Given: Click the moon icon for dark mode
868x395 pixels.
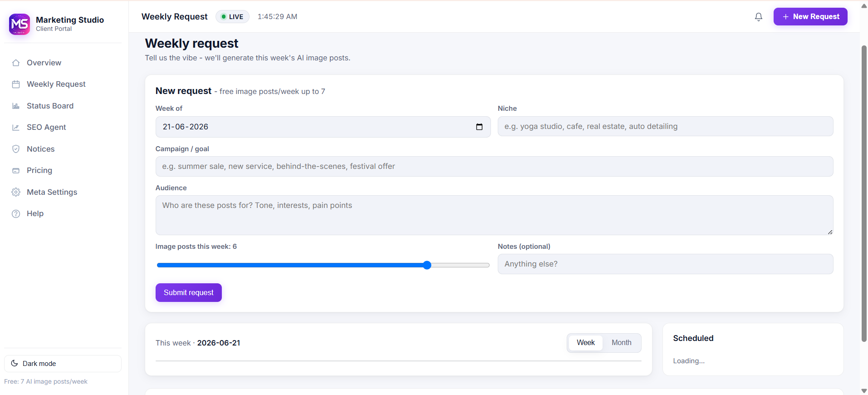Looking at the screenshot, I should pos(15,363).
